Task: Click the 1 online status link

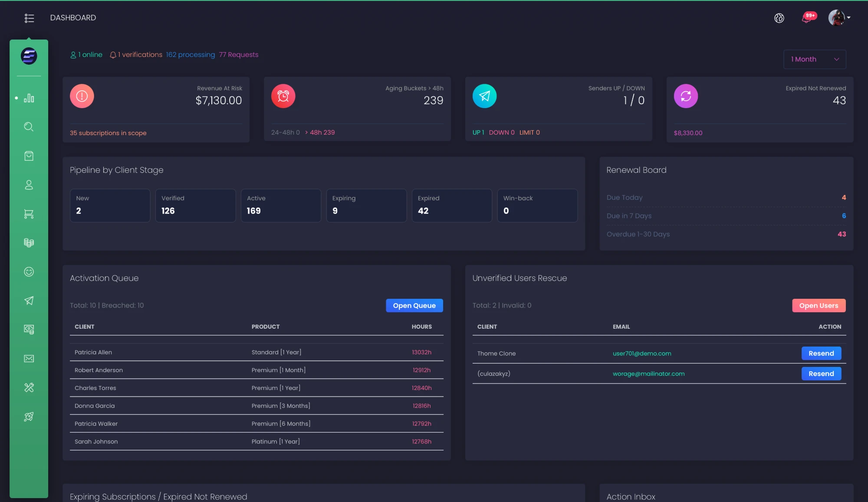Action: [x=86, y=55]
